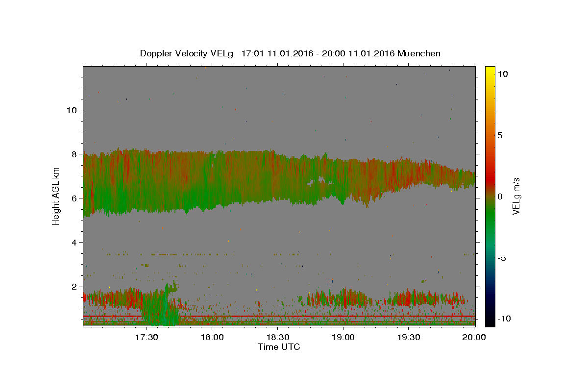Click the black bottom of the colorbar

pos(490,322)
